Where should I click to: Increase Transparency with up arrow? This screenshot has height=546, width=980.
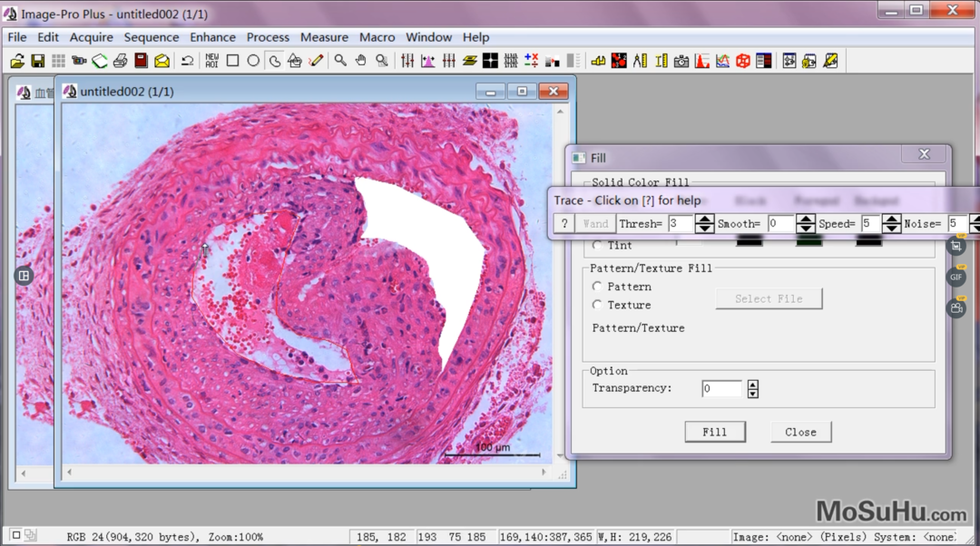tap(753, 385)
